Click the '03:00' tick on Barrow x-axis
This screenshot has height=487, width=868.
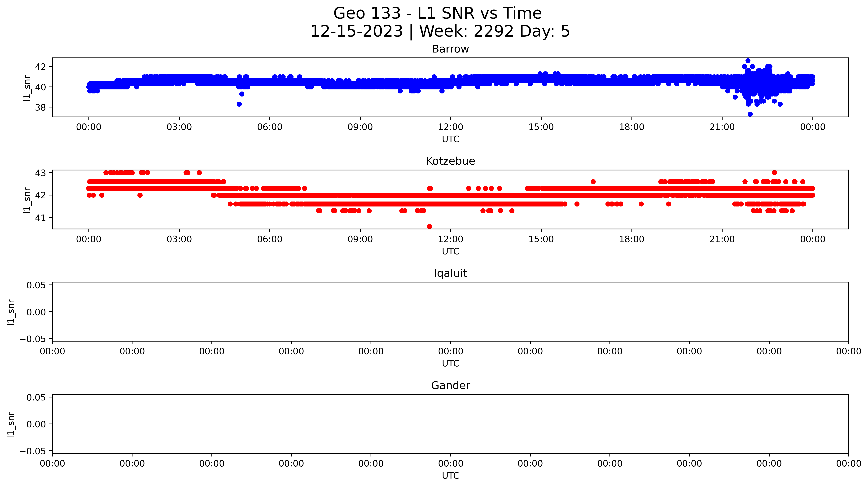point(179,127)
